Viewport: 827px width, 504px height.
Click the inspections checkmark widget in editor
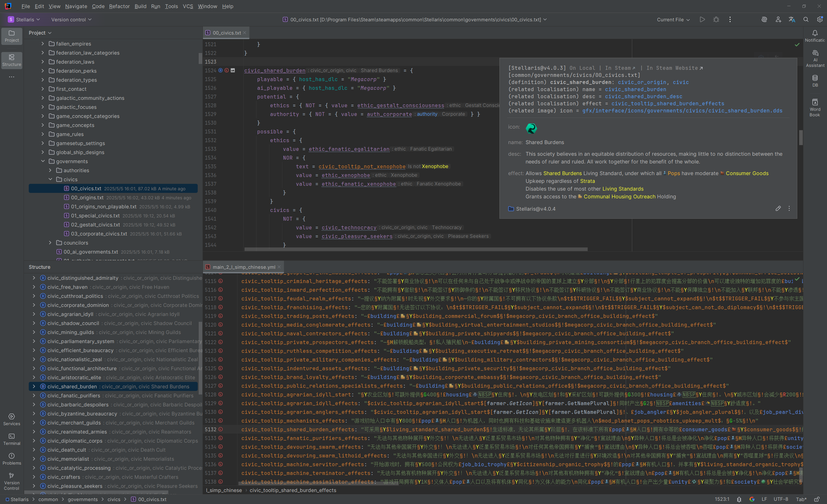click(797, 45)
